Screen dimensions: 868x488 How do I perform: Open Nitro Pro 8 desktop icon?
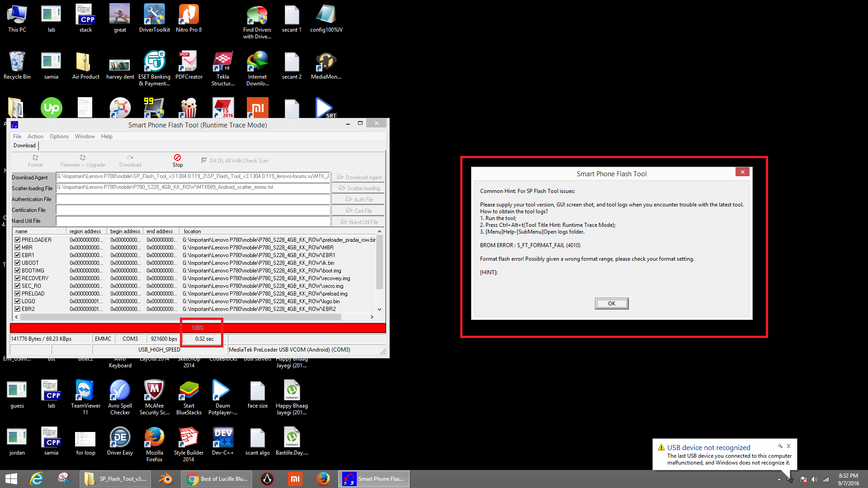[x=189, y=19]
